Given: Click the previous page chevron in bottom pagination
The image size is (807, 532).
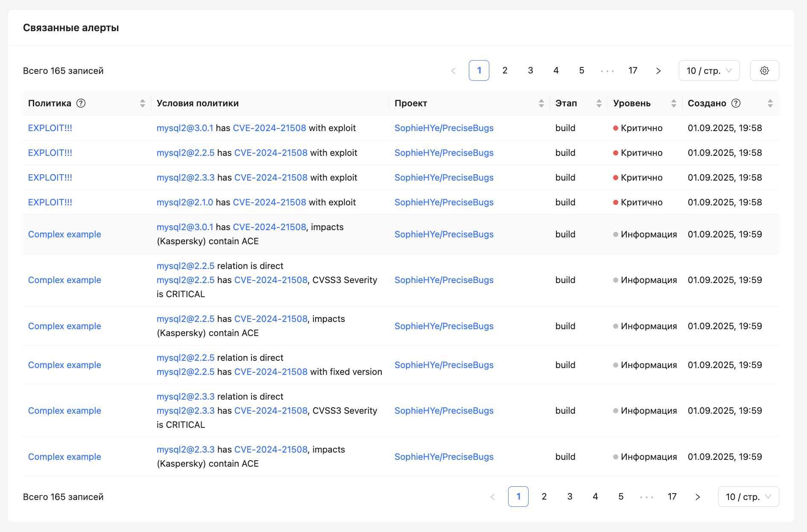Looking at the screenshot, I should pyautogui.click(x=493, y=497).
